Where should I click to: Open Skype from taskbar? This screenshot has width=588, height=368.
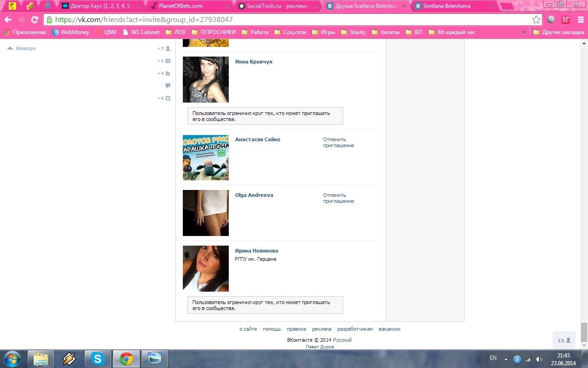[x=98, y=359]
